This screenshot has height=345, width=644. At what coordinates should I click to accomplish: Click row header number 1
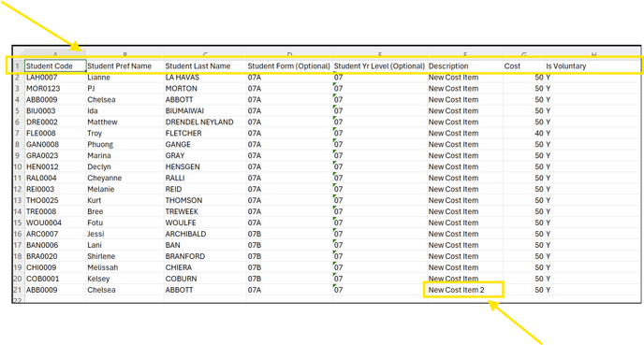point(17,66)
